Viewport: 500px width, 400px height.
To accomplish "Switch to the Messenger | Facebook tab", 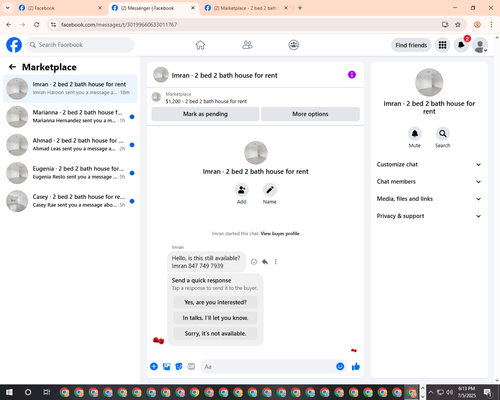I will click(x=153, y=8).
